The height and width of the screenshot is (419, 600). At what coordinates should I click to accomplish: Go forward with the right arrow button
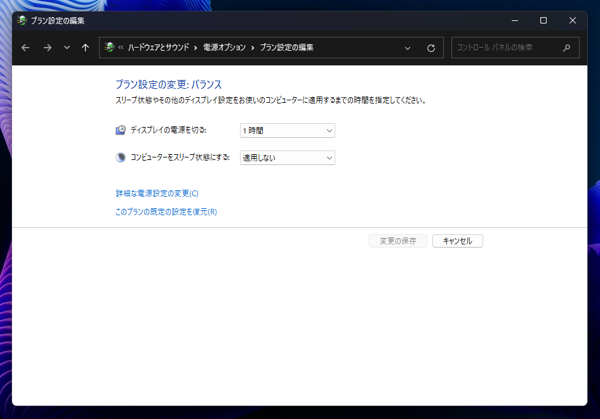(x=47, y=48)
